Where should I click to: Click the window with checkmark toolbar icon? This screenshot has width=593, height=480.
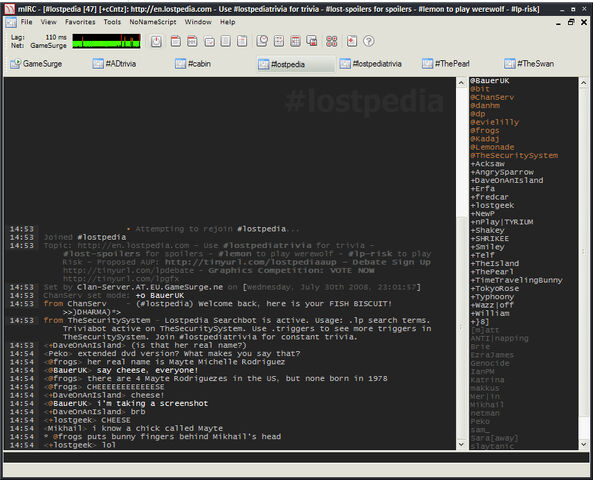[209, 41]
